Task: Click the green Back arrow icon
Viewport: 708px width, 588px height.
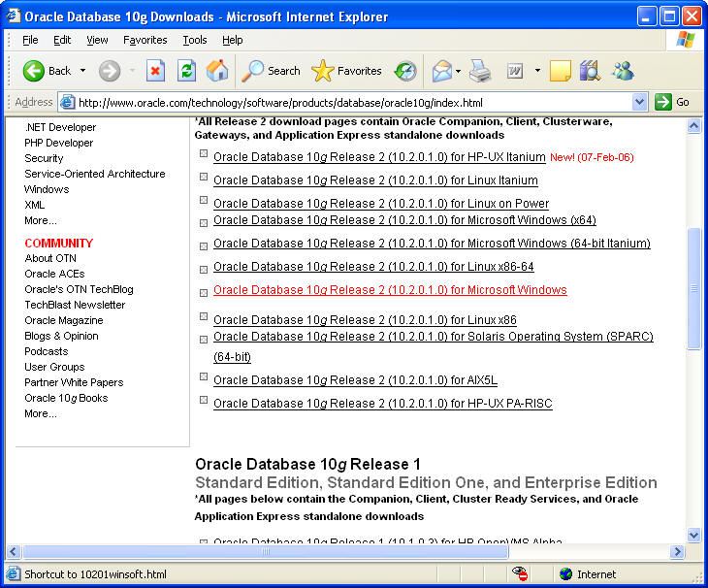Action: point(33,71)
